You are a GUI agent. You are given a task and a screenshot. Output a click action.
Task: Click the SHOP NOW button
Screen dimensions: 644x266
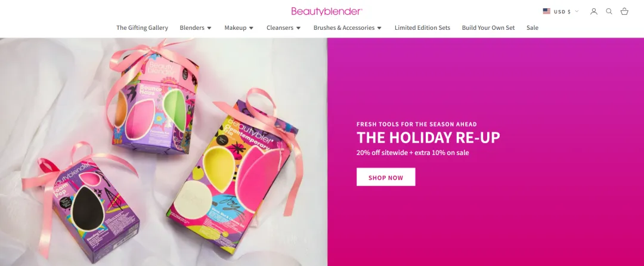pos(386,177)
